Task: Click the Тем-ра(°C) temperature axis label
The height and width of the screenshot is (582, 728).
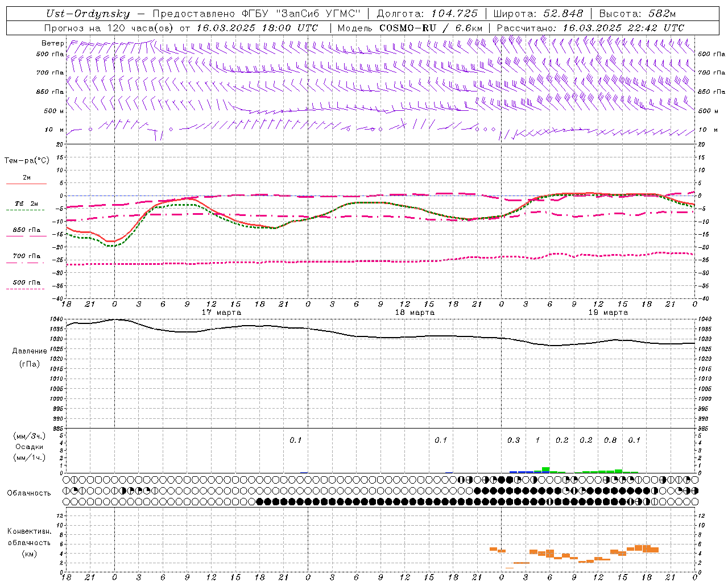Action: pyautogui.click(x=27, y=161)
